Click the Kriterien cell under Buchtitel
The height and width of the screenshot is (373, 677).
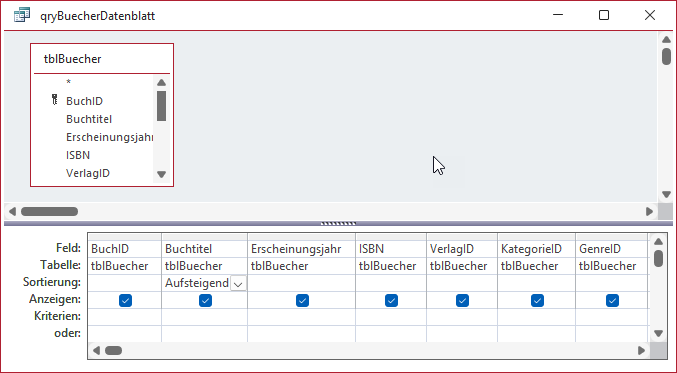coord(204,317)
